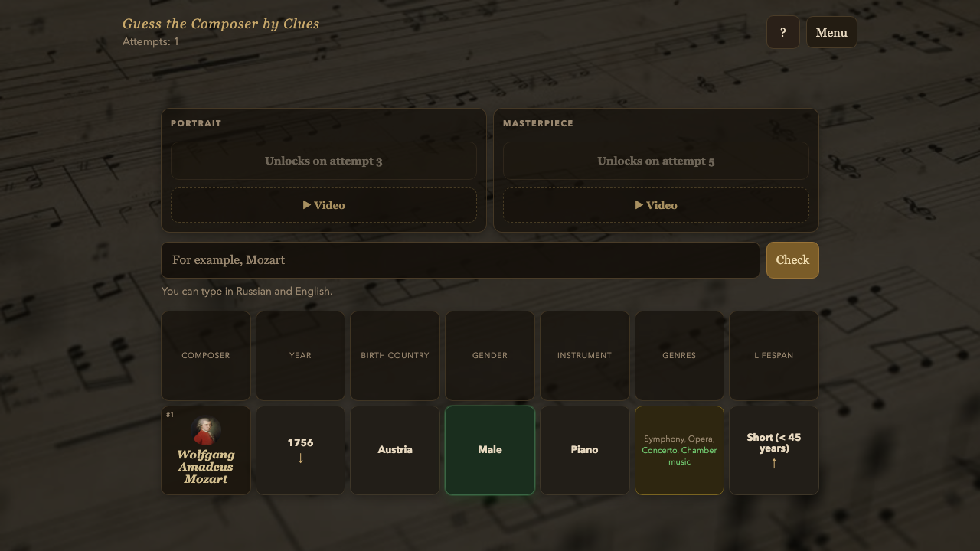Click the PORTRAIT panel label

[196, 123]
